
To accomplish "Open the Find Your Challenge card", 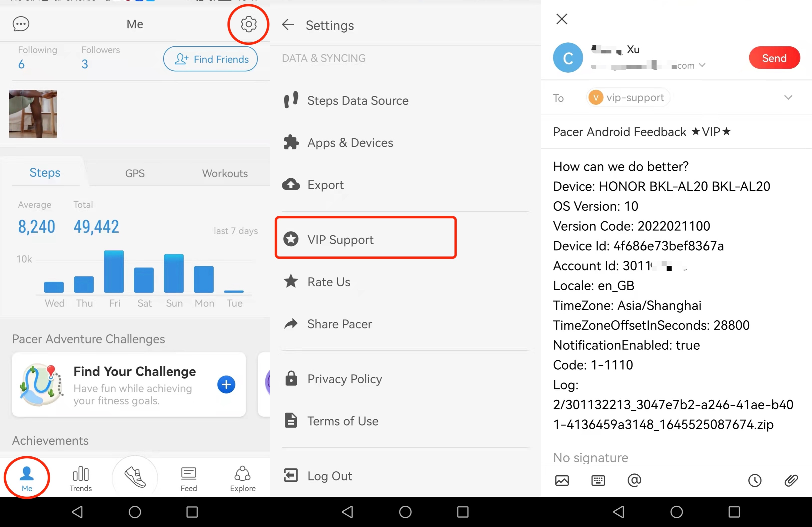I will click(129, 384).
